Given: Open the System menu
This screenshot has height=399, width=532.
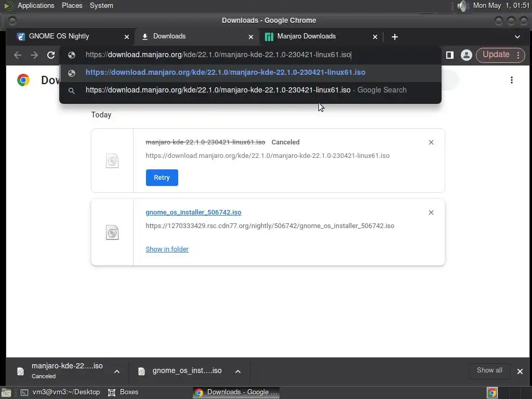Looking at the screenshot, I should point(101,5).
